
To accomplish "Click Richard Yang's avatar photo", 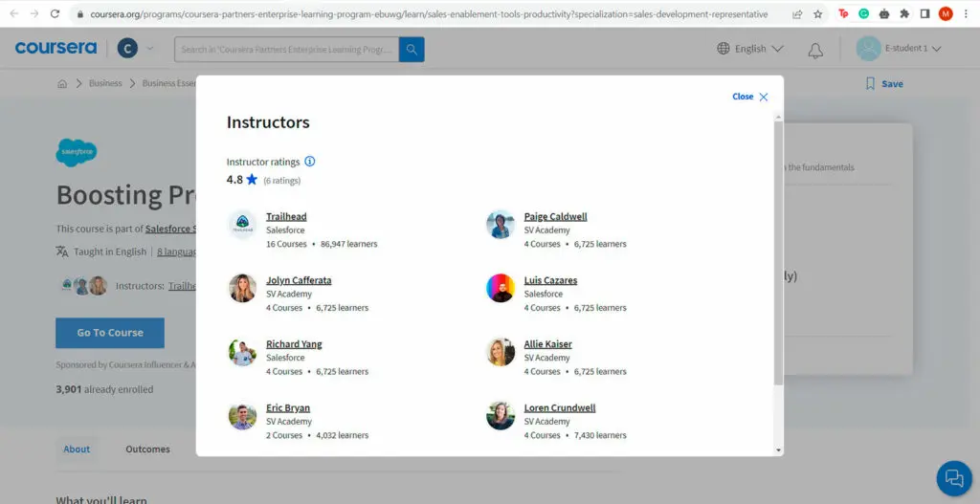I will pyautogui.click(x=242, y=352).
